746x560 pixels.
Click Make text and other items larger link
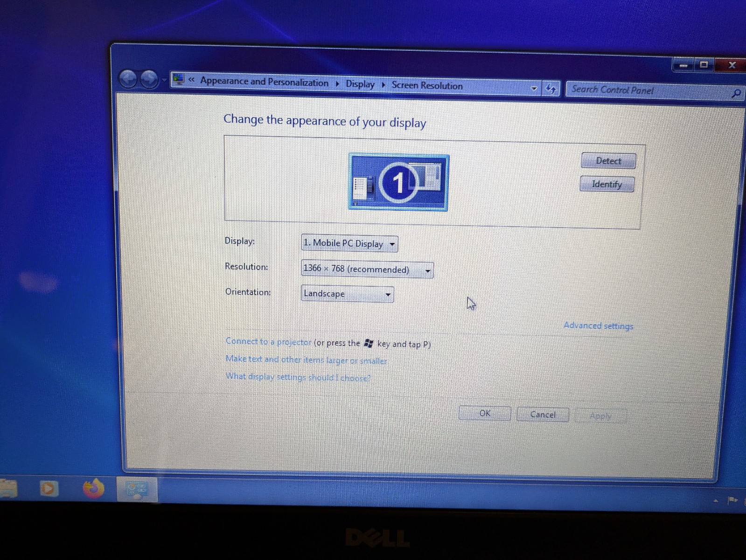pos(306,360)
